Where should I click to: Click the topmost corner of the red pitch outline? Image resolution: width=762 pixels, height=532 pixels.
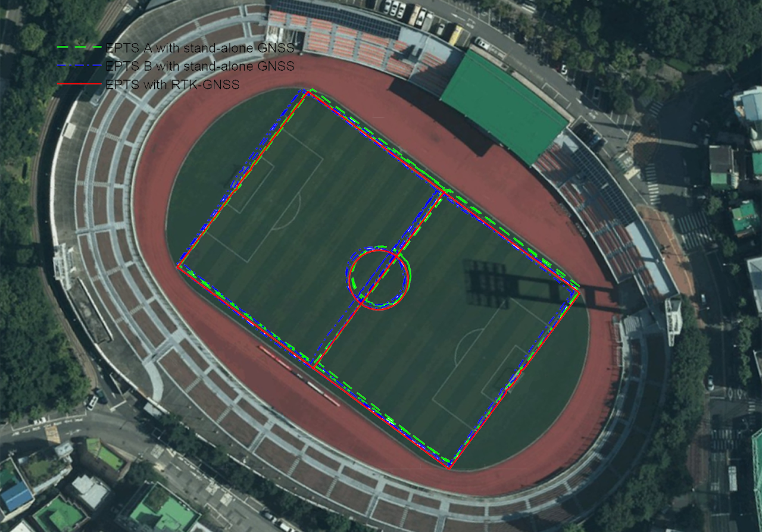click(x=308, y=93)
